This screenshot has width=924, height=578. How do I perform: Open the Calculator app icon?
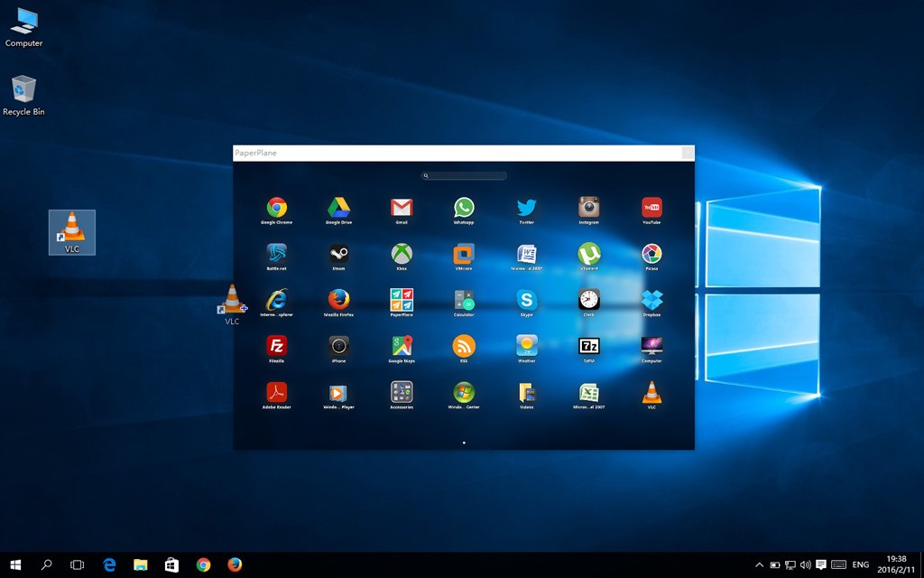pos(464,300)
